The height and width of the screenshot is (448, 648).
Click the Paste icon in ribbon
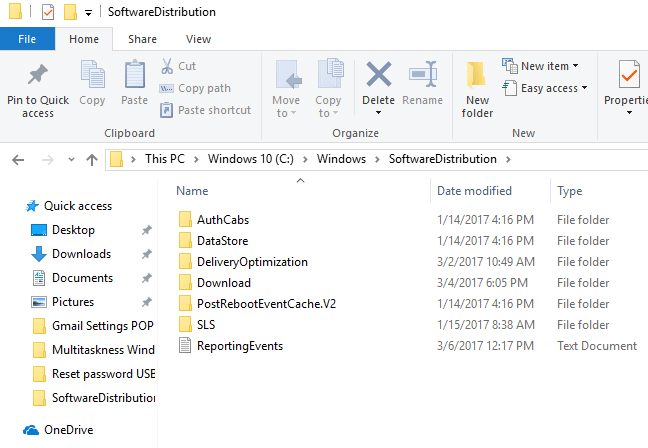click(134, 76)
